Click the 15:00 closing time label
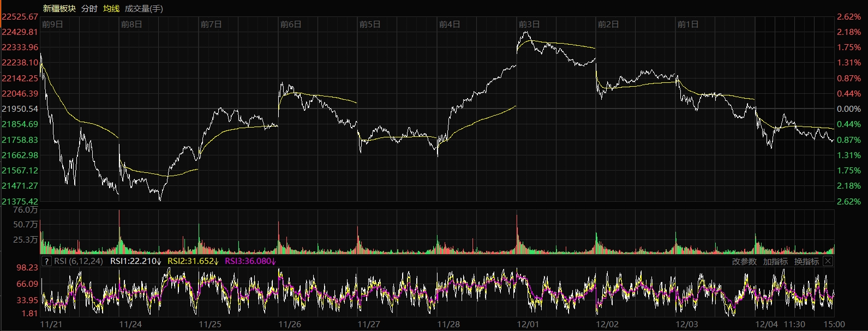Viewport: 868px width, 331px height. coord(835,324)
